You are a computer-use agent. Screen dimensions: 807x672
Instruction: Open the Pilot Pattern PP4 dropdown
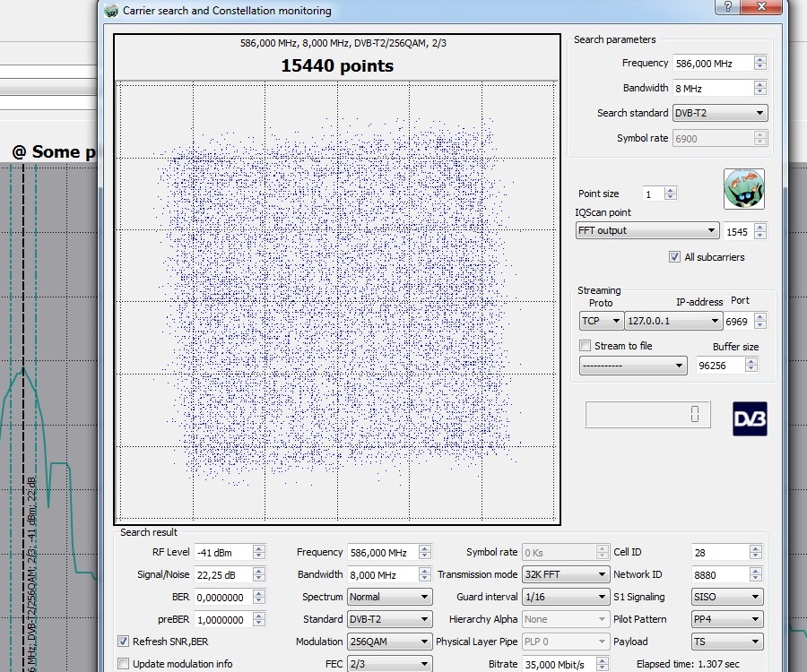[727, 619]
